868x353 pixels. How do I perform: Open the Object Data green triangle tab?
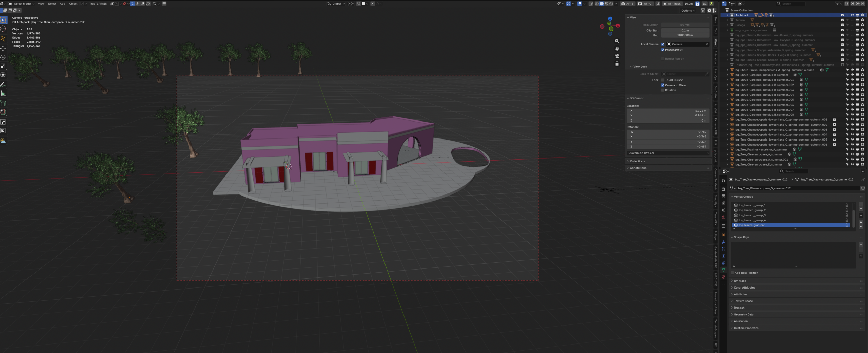click(x=723, y=270)
